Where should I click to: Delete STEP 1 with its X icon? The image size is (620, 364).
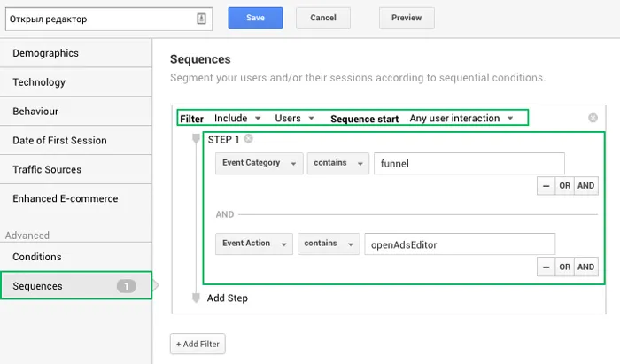[x=248, y=139]
